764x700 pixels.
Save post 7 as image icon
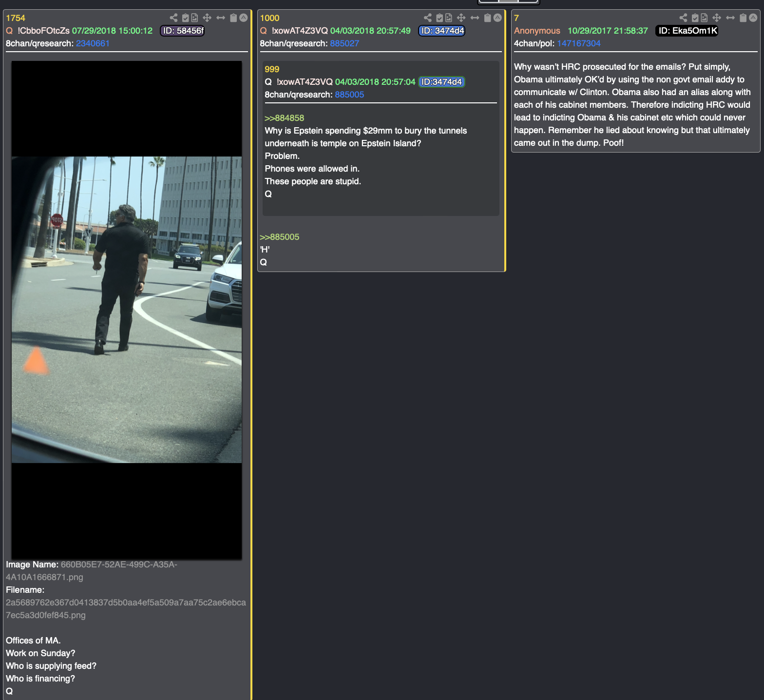pos(704,18)
